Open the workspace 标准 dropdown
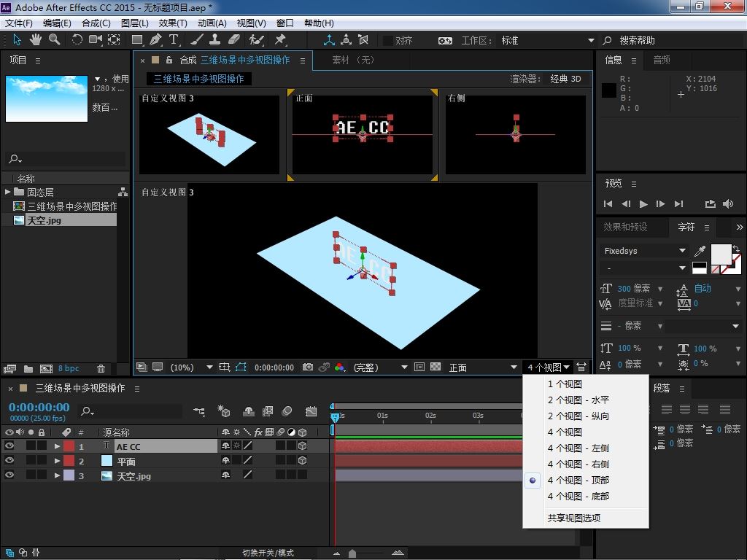Screen dimensions: 747x560 click(547, 41)
